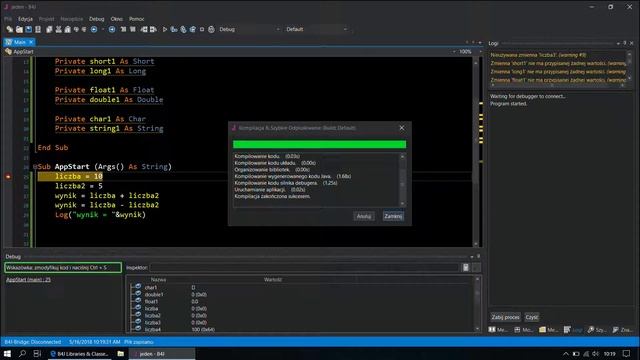Open the Pomoc menu

pos(136,19)
